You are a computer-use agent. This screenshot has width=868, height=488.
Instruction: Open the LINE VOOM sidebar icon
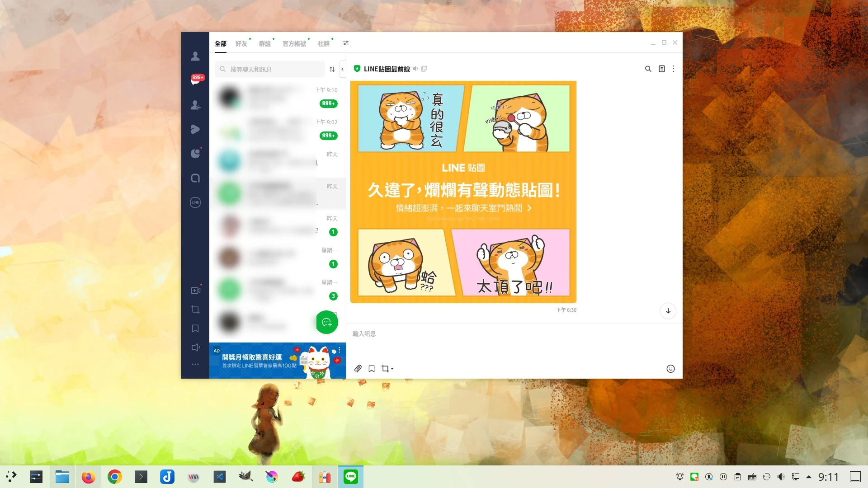click(x=195, y=130)
